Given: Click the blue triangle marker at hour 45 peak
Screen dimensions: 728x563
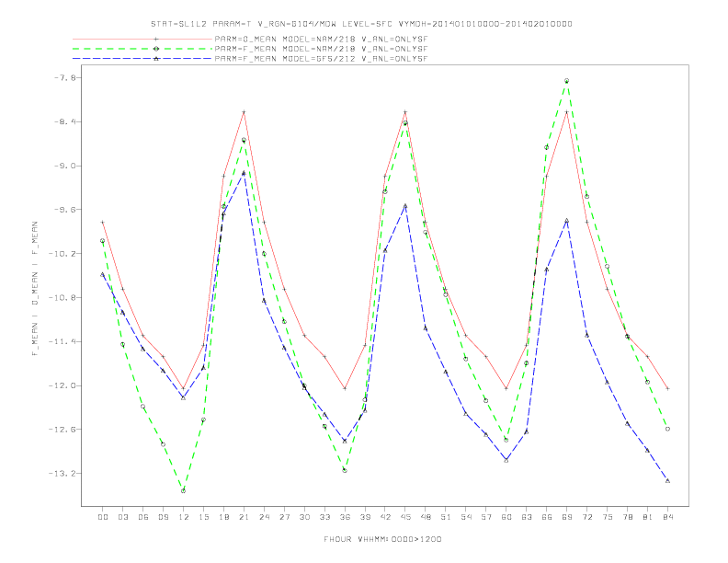Looking at the screenshot, I should (x=405, y=205).
